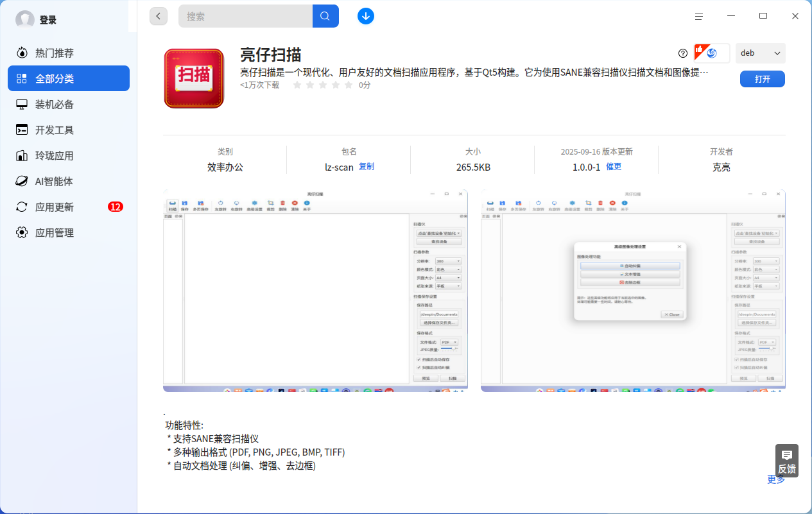Image resolution: width=812 pixels, height=514 pixels.
Task: Open the 全部分类 category
Action: click(x=69, y=78)
